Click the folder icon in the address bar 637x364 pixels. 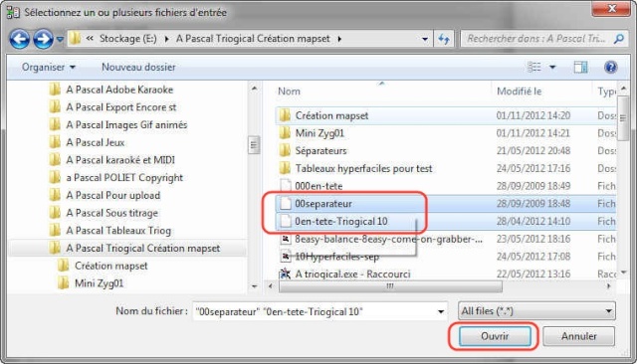75,39
